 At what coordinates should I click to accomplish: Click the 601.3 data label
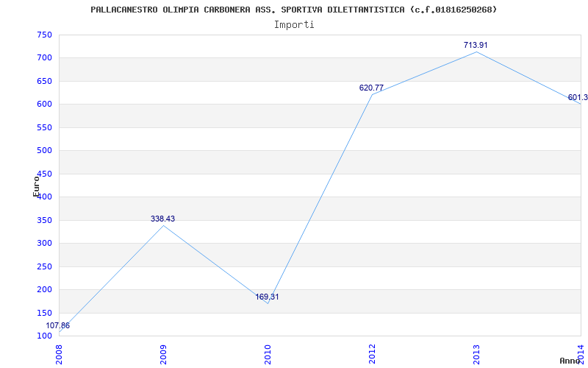[x=578, y=98]
